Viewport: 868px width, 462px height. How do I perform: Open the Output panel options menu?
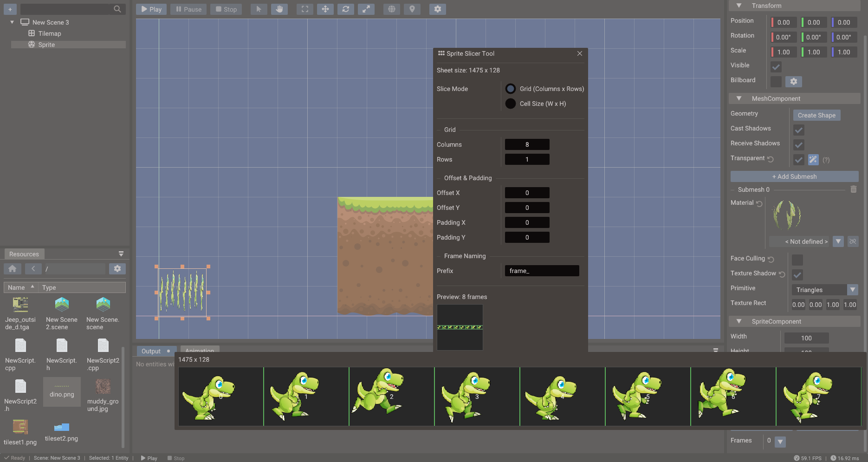tap(716, 350)
